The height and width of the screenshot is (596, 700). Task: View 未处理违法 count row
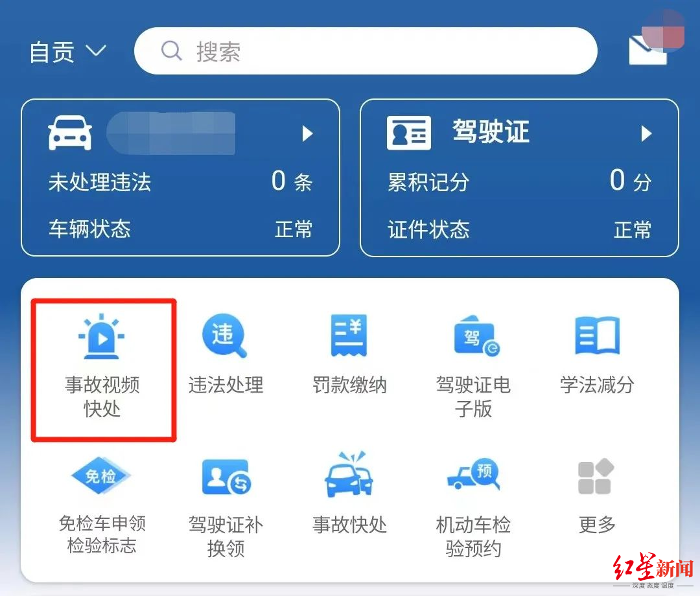[180, 181]
